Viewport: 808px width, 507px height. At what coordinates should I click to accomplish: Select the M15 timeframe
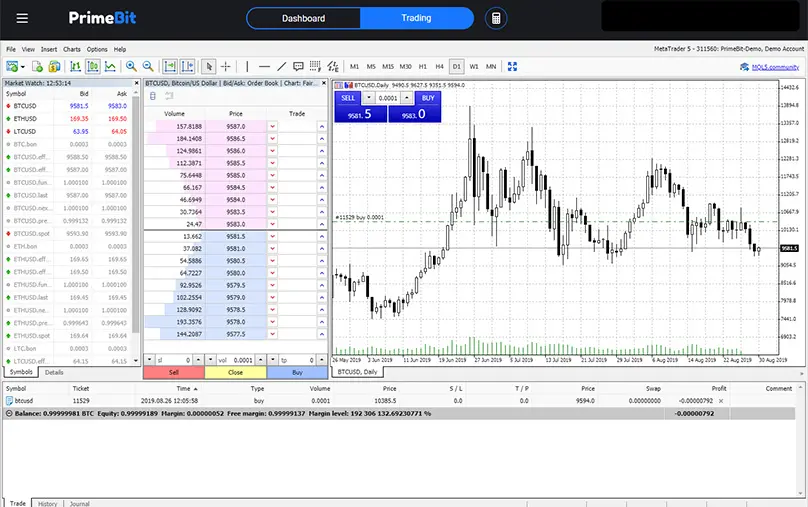coord(388,66)
